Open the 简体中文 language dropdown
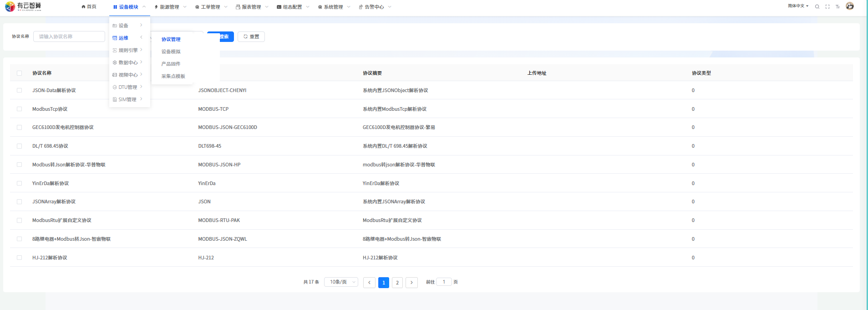The width and height of the screenshot is (868, 310). (x=798, y=6)
